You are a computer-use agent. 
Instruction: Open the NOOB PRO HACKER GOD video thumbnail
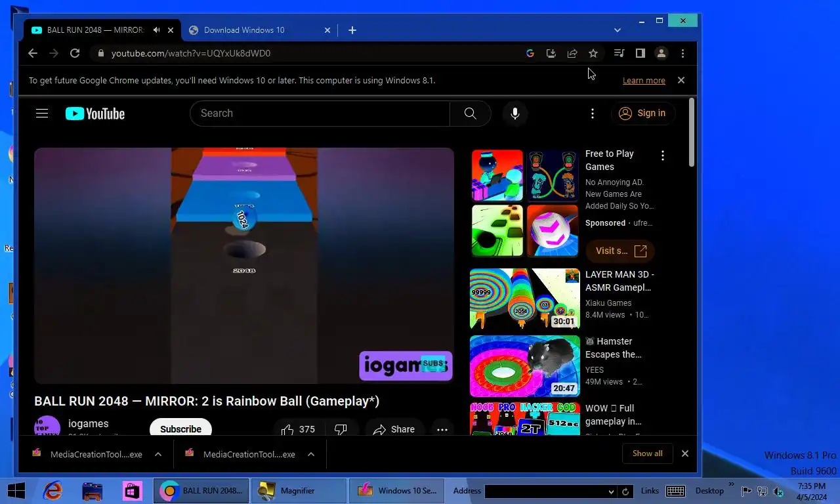[x=525, y=419]
